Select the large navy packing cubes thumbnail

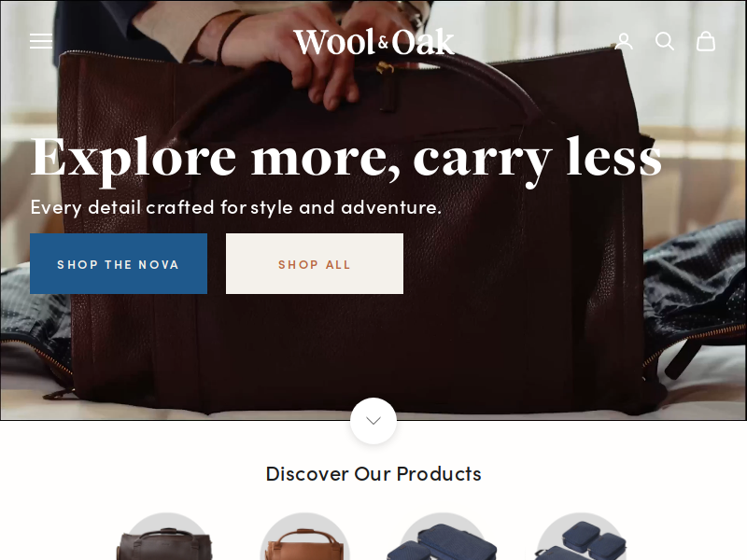point(443,537)
